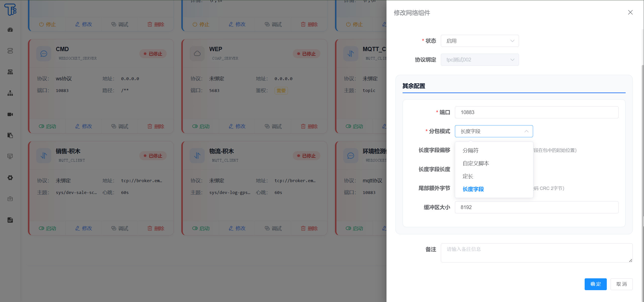The width and height of the screenshot is (644, 302).
Task: Edit the WEP component via 修改
Action: click(237, 126)
